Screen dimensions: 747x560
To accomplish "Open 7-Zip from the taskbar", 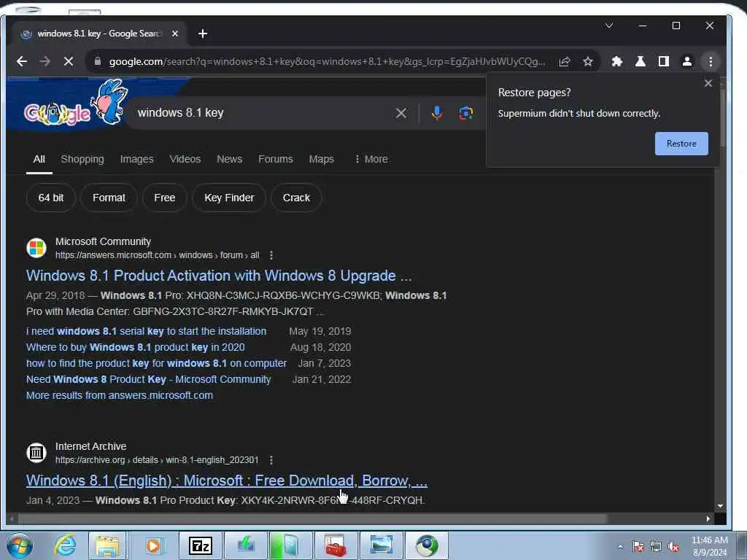I will tap(200, 545).
